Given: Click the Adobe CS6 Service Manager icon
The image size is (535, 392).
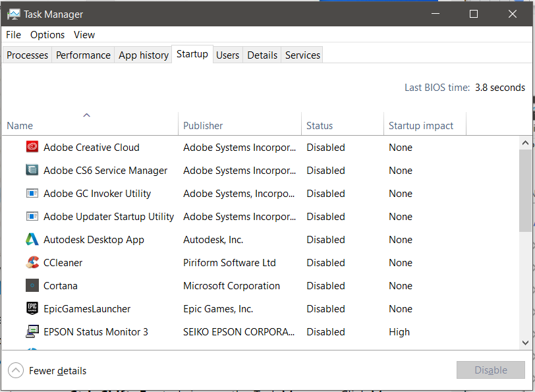Looking at the screenshot, I should click(x=32, y=169).
